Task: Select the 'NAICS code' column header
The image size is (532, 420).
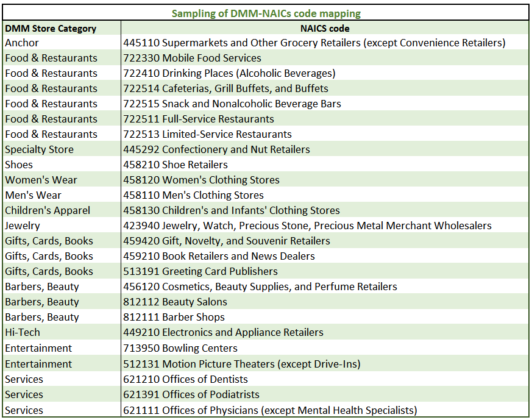Action: tap(324, 28)
